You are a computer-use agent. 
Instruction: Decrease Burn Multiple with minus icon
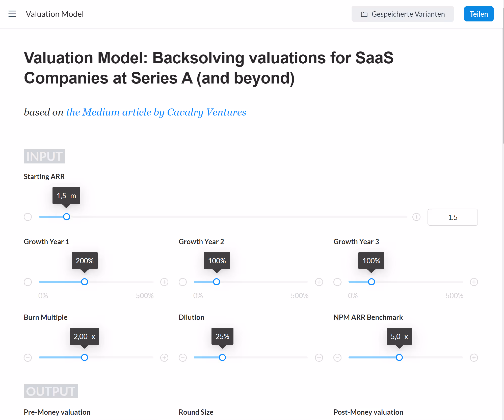28,358
